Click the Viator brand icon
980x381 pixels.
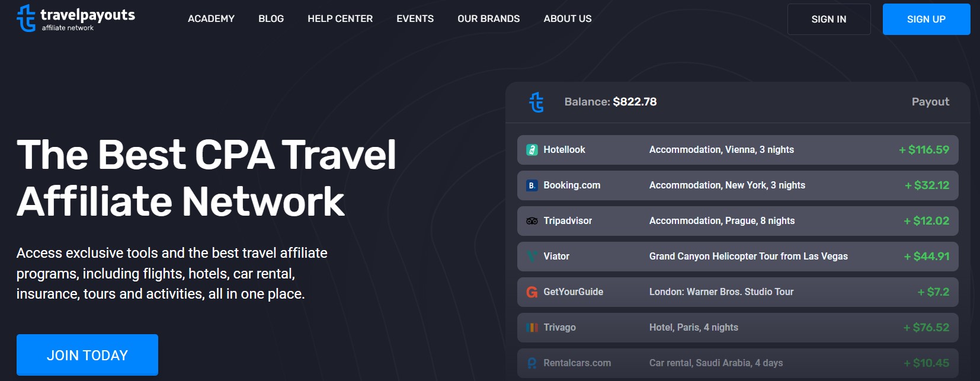click(532, 257)
